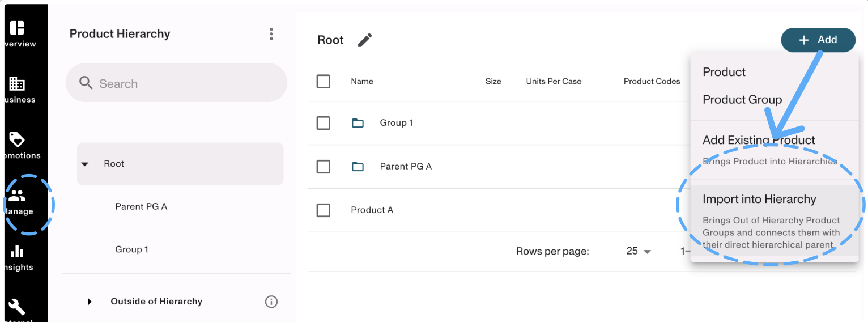Open the Promotions tag icon
Screen dimensions: 868x322
17,139
